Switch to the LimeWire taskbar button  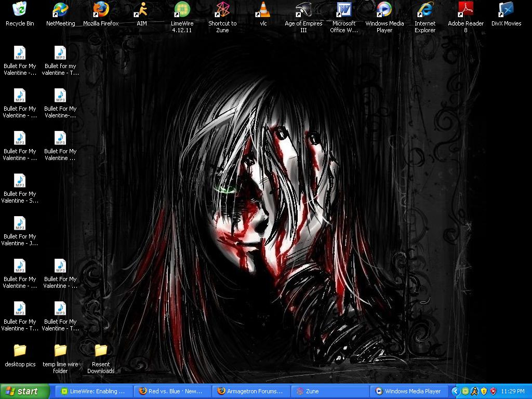(x=92, y=392)
